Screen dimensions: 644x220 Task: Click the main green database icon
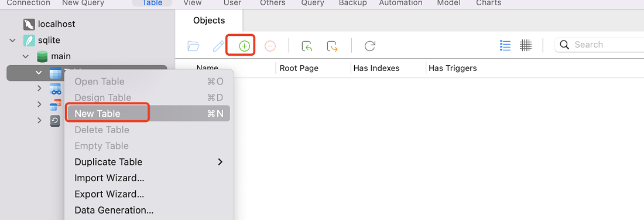[x=42, y=56]
